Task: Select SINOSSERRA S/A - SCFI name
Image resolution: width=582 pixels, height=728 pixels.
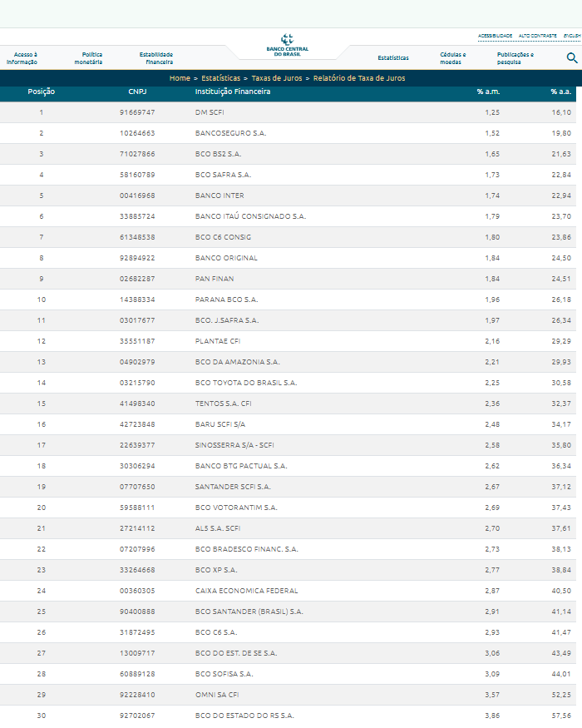Action: coord(234,445)
